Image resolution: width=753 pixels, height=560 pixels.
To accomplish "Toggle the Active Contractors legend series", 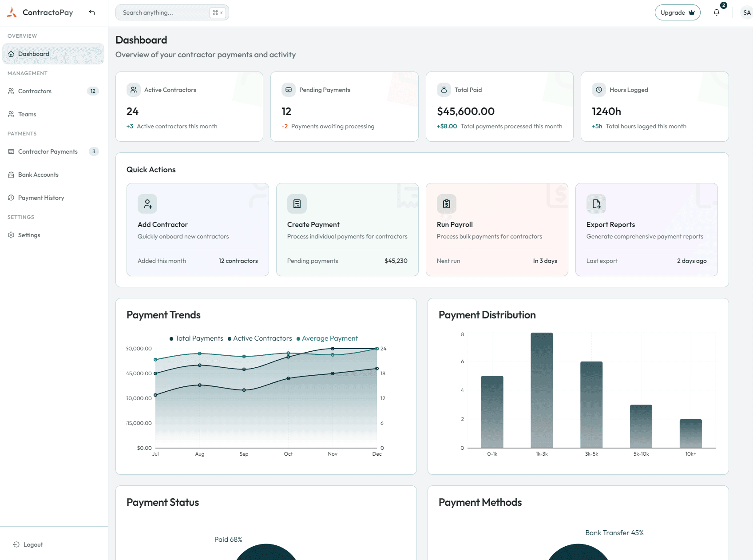I will point(260,338).
